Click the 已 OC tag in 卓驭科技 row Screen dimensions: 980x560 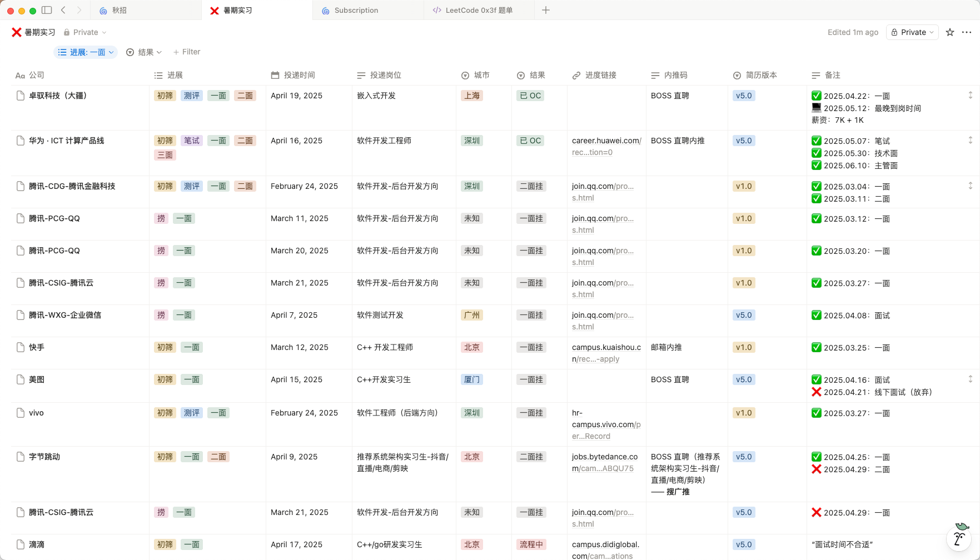pyautogui.click(x=530, y=96)
